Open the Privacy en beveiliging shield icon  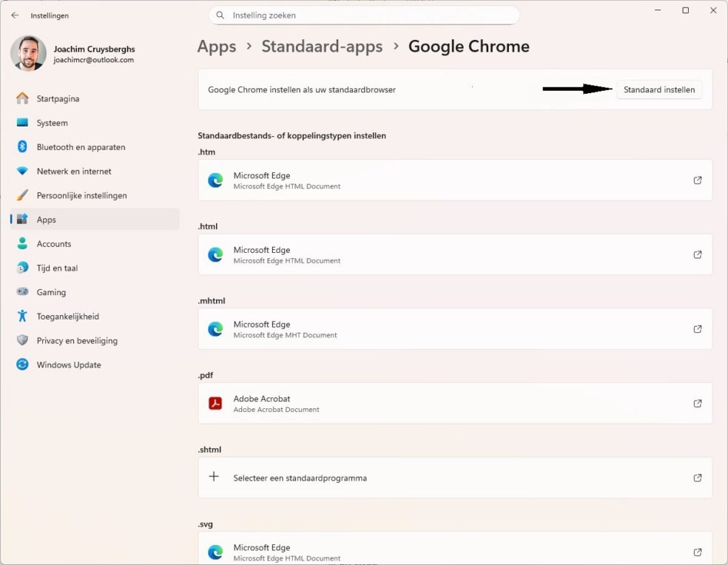[x=22, y=340]
